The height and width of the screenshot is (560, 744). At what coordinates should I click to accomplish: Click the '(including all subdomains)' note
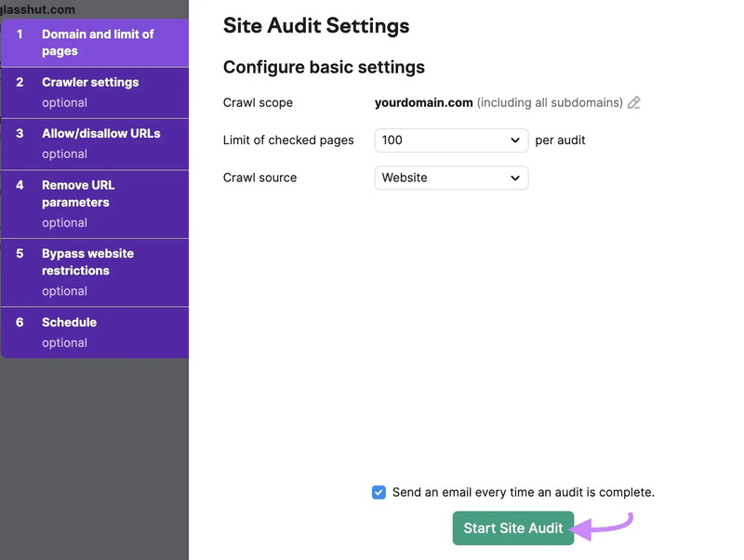click(550, 103)
